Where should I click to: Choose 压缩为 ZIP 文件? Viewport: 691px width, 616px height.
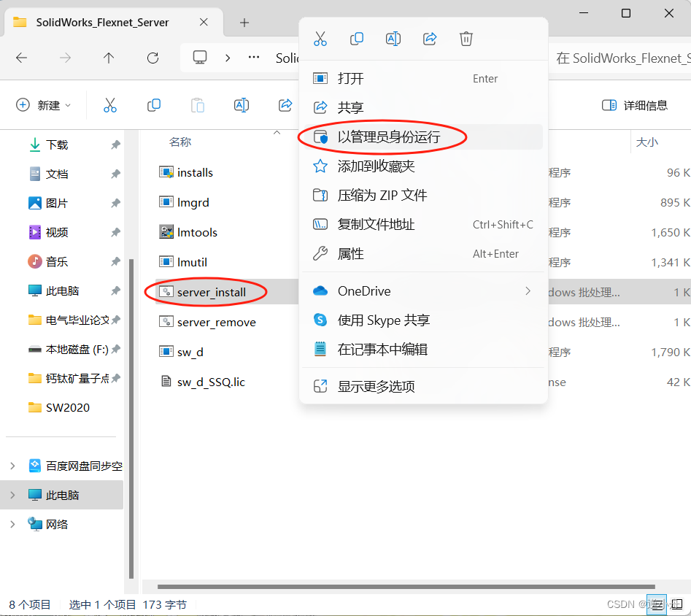[423, 195]
